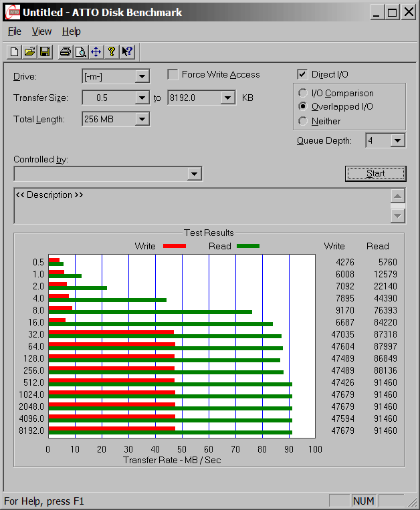Click inside the Description text box
Viewport: 420px width, 510px height.
[201, 206]
